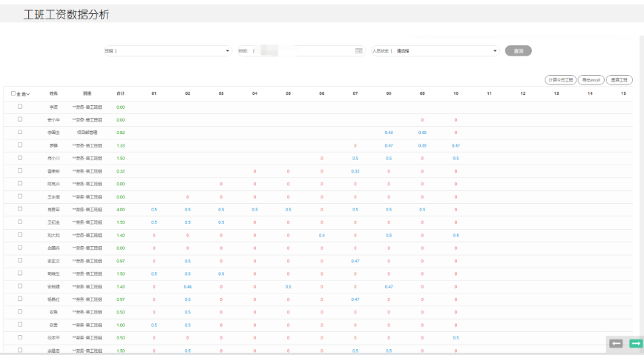The width and height of the screenshot is (644, 355).
Task: Click the 计算今日工班 button
Action: point(559,79)
